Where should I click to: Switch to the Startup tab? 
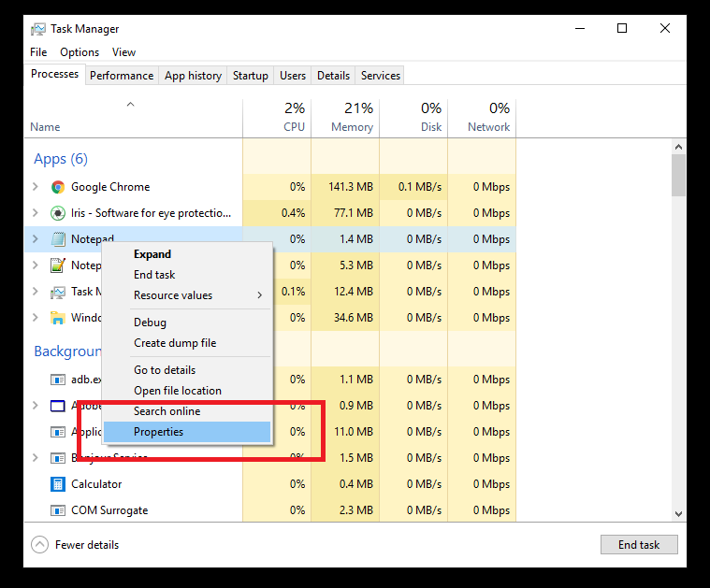(x=251, y=76)
